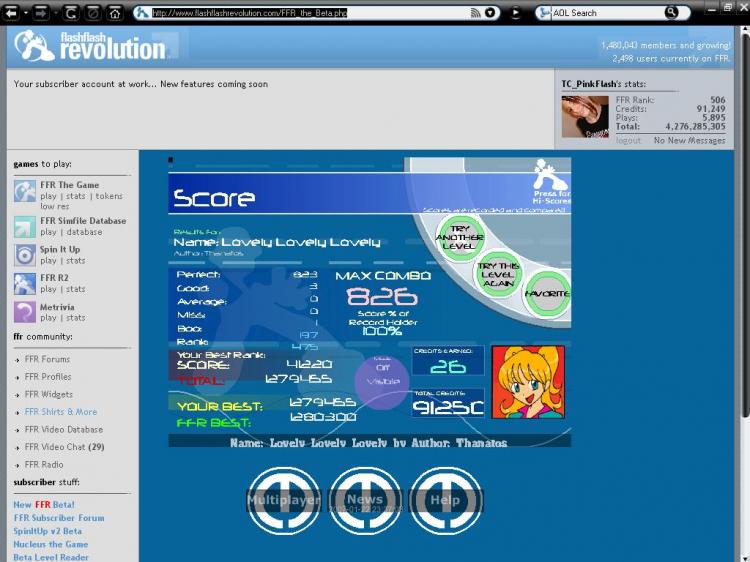Open the Help round button
This screenshot has width=750, height=562.
(445, 500)
